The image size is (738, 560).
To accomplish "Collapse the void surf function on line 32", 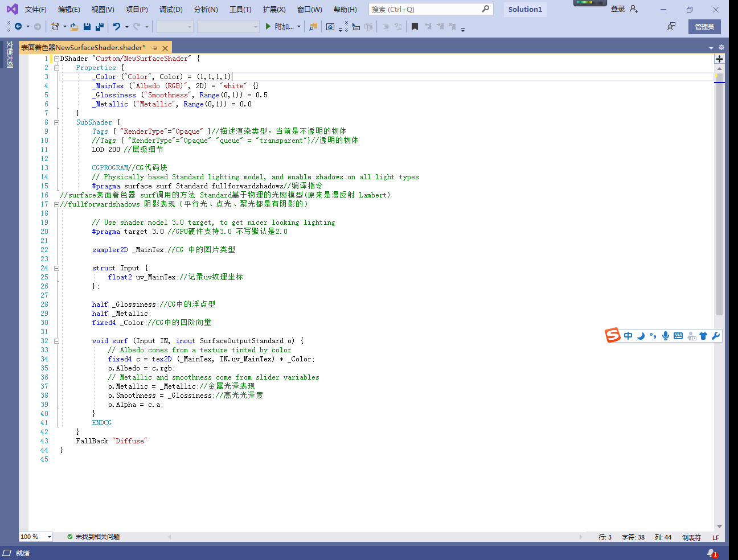I will pyautogui.click(x=56, y=341).
